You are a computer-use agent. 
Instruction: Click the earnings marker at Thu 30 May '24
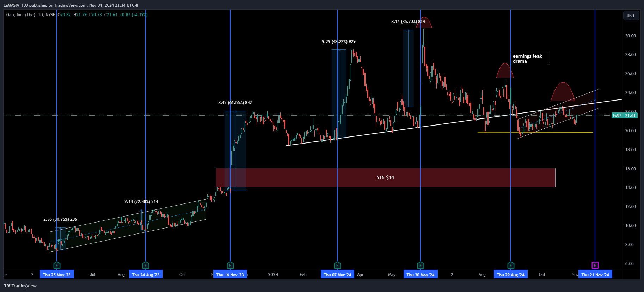click(421, 265)
